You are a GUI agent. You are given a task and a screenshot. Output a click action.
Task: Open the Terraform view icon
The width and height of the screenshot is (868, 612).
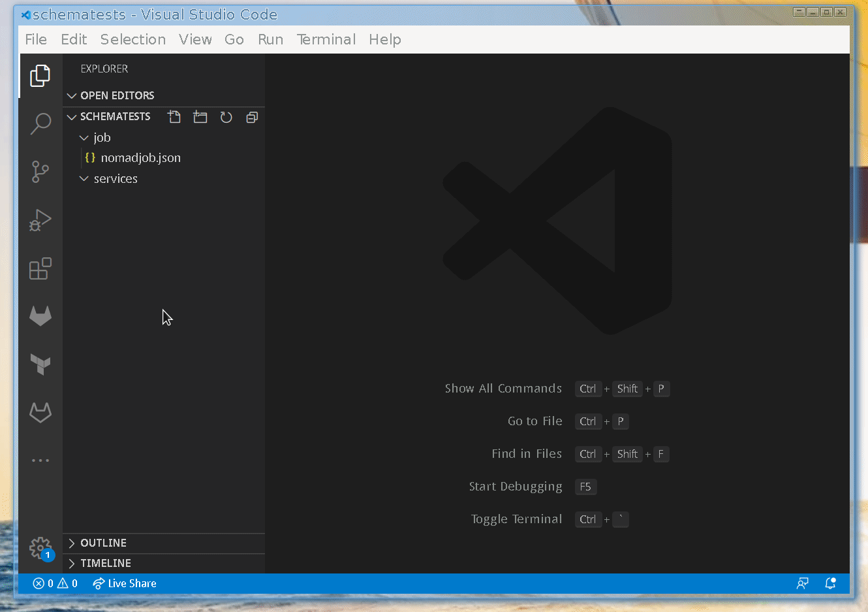(40, 364)
